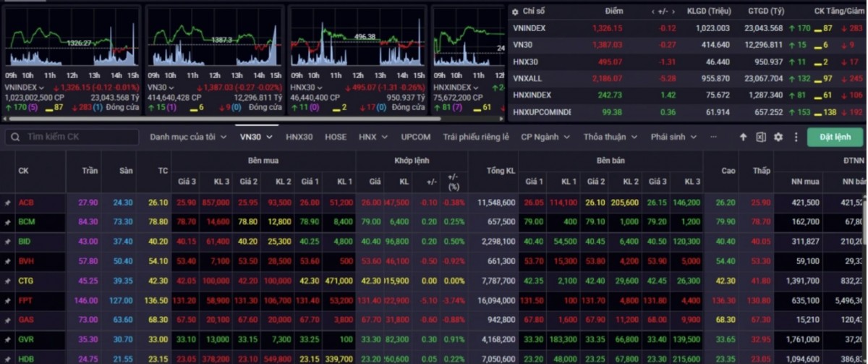Select the UPCOM tab

coord(416,137)
